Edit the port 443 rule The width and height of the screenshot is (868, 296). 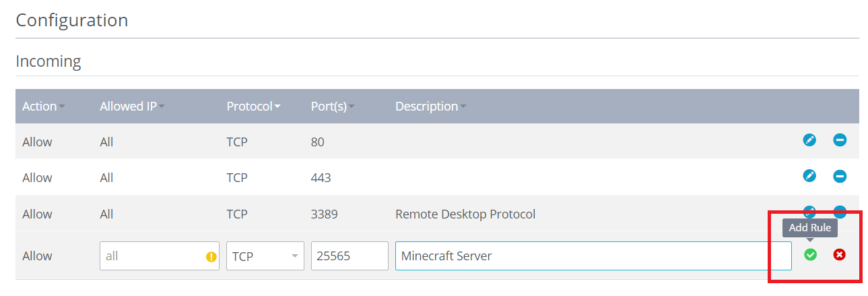click(809, 176)
